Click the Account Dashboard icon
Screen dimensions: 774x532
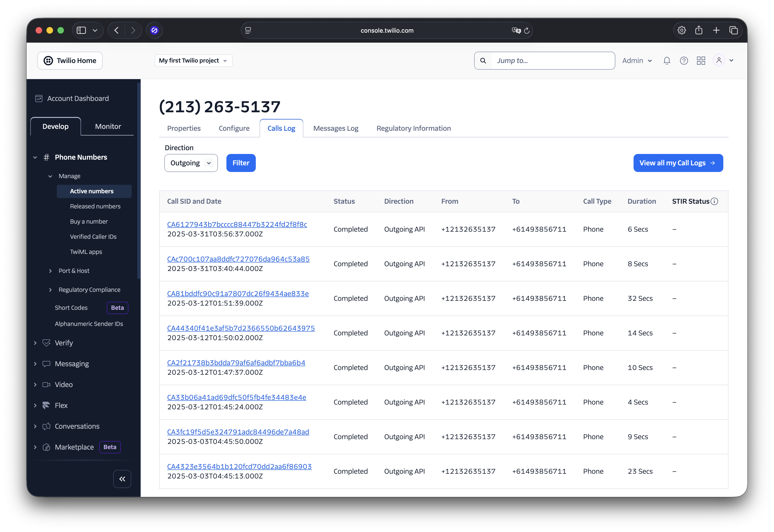(39, 99)
